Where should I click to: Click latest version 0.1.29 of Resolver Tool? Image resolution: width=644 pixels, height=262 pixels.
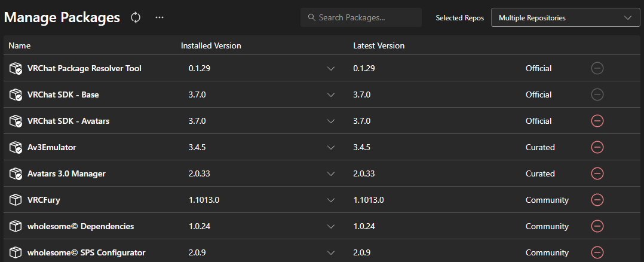[364, 68]
